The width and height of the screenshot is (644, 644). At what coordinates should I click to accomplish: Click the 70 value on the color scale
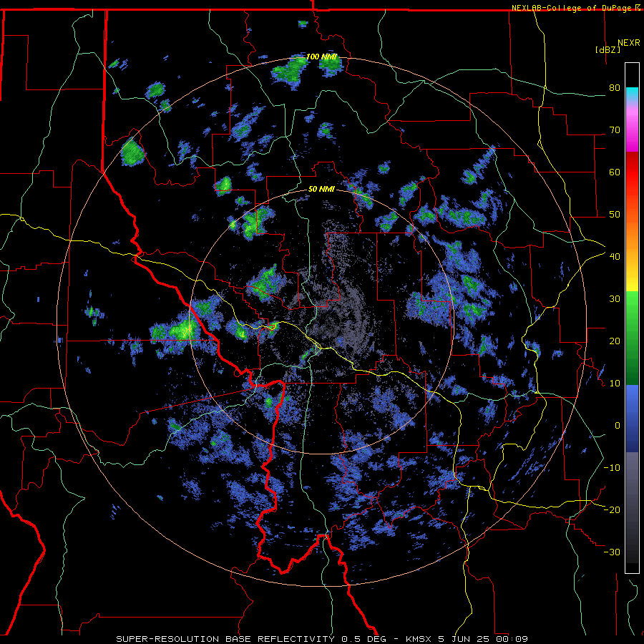[x=615, y=130]
